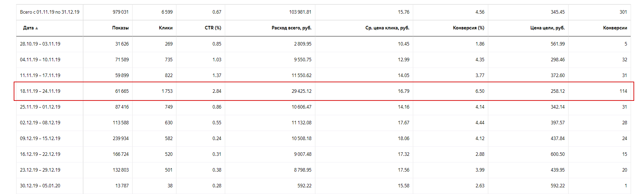Click date range 28.10.19 – 03.11.19
This screenshot has width=644, height=194.
tap(40, 44)
